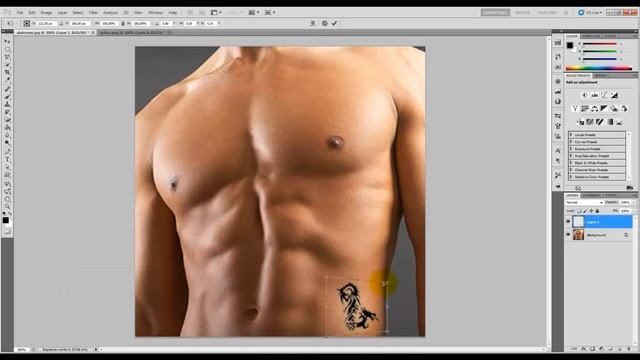Image resolution: width=640 pixels, height=360 pixels.
Task: Select the Pen tool
Action: click(x=7, y=151)
